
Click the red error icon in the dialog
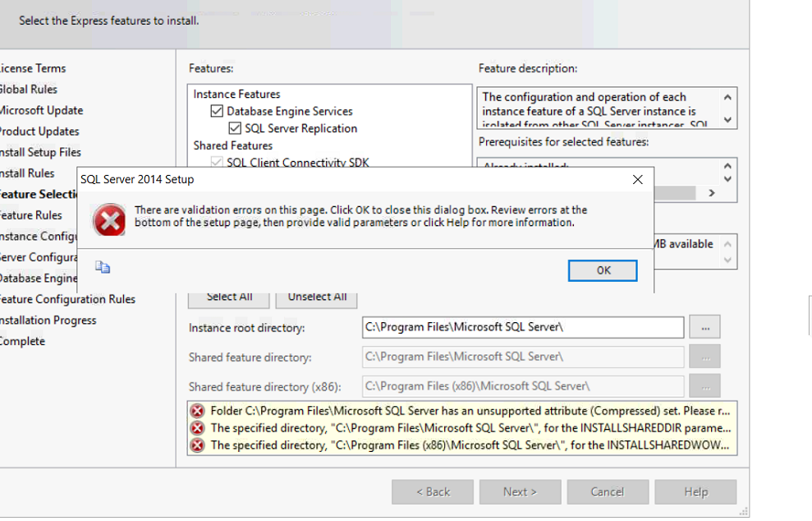[109, 219]
